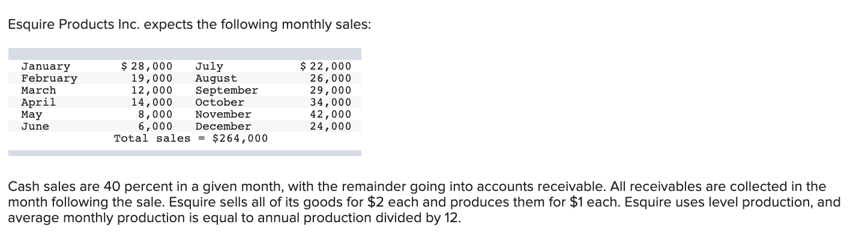Click November sales figure 42,000
Viewport: 868px width, 239px height.
(331, 114)
